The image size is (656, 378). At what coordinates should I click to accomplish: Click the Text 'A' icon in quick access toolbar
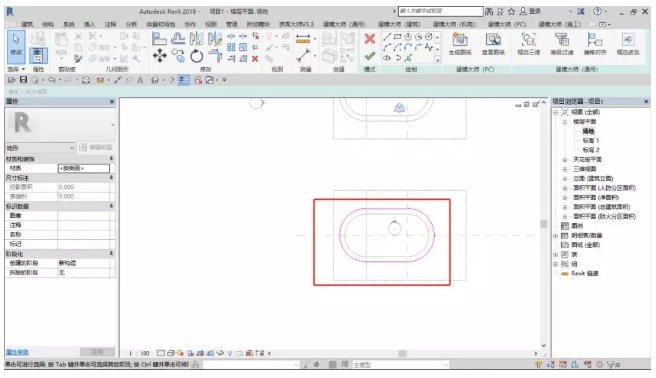click(x=140, y=80)
